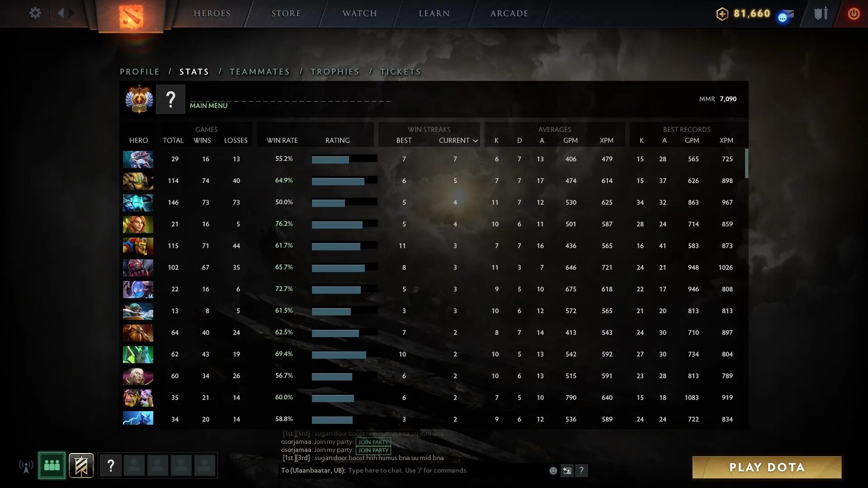Open the chat emoticon picker
Viewport: 868px width, 488px height.
click(553, 471)
